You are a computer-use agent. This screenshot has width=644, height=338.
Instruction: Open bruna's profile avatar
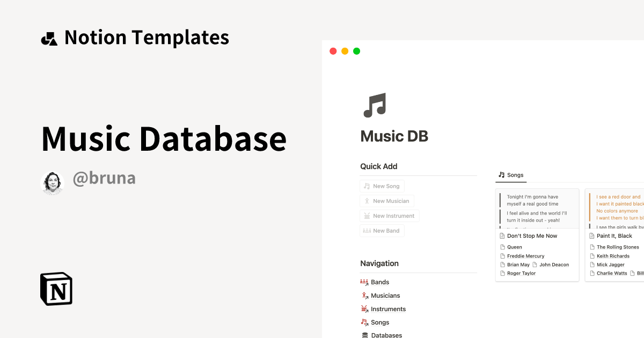(52, 183)
